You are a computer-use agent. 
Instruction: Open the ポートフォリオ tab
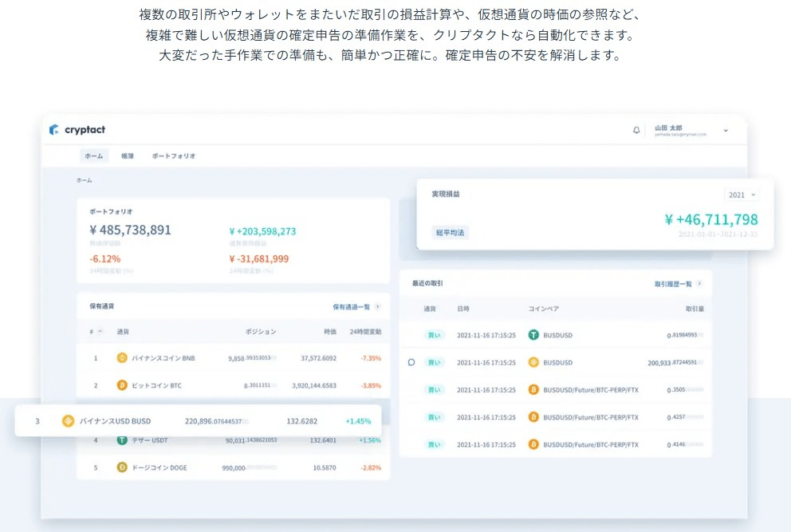click(x=174, y=156)
